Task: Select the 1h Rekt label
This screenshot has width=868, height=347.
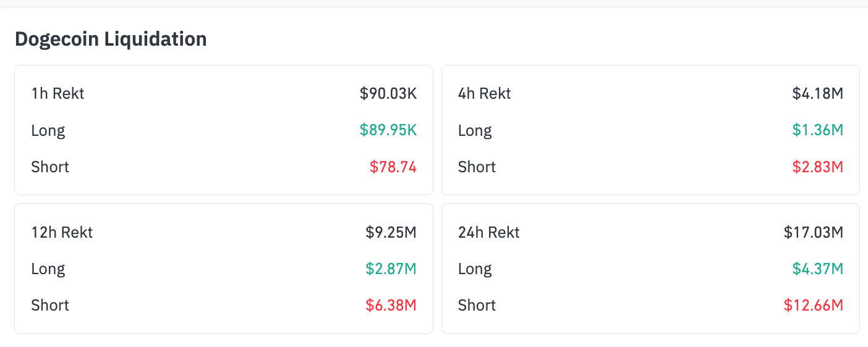Action: click(x=57, y=94)
